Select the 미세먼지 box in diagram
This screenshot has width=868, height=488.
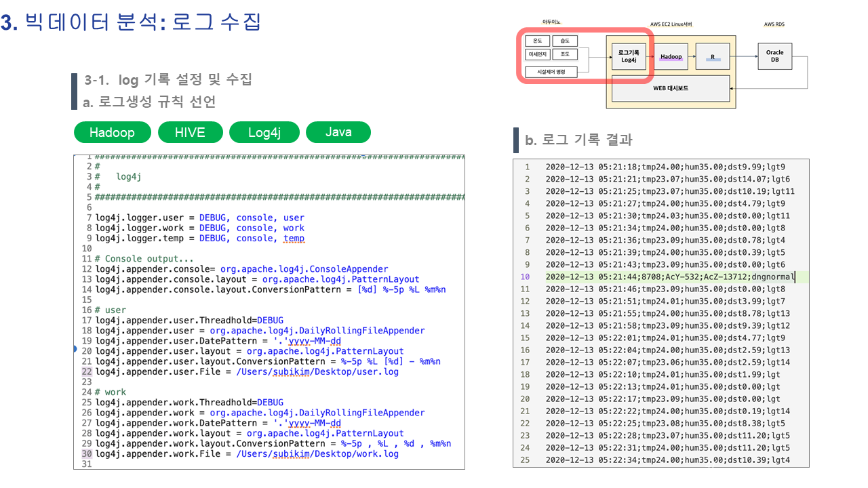pos(538,55)
